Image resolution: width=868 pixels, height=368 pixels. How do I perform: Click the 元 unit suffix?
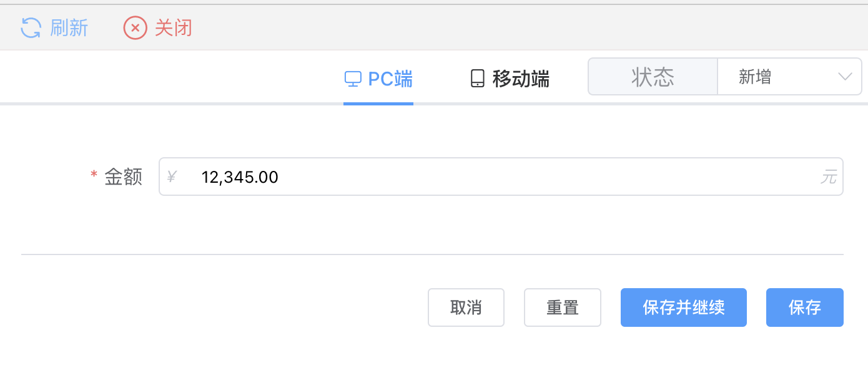click(828, 177)
